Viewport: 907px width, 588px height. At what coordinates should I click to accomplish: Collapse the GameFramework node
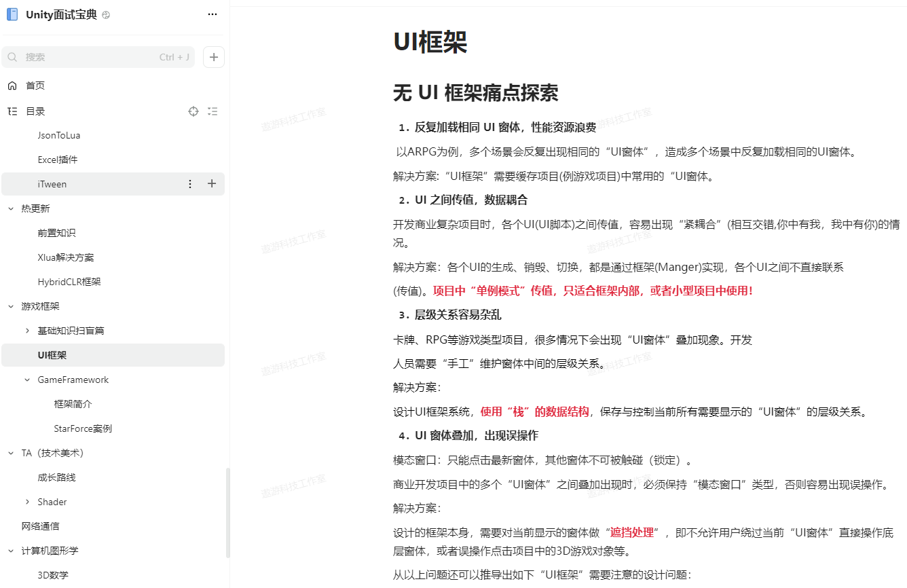[x=27, y=380]
